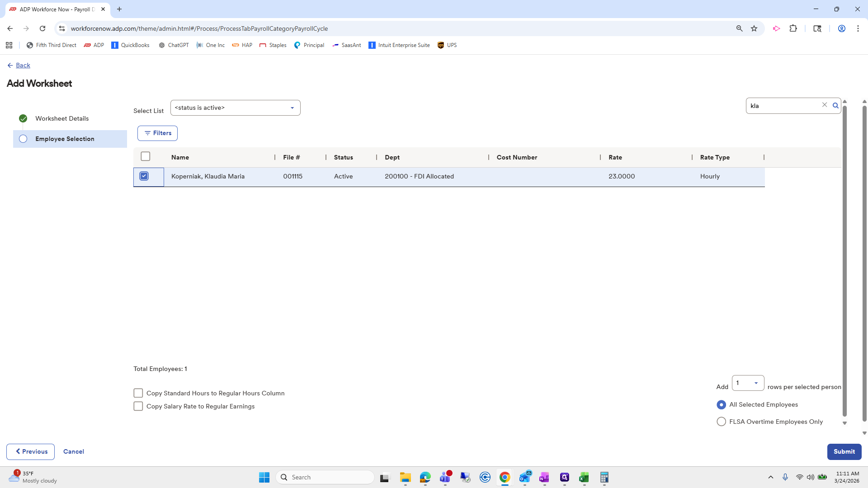Enable Copy Standard Hours to Regular Hours Column
868x488 pixels.
point(138,393)
